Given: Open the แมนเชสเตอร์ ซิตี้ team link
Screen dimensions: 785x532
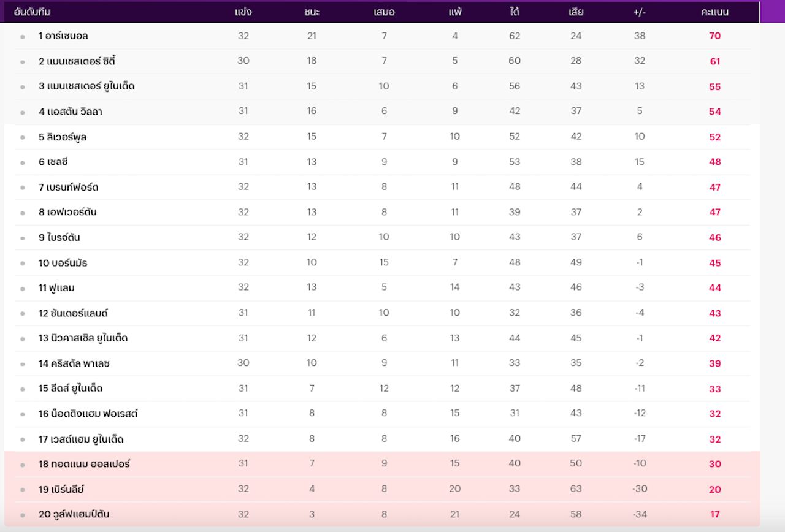Looking at the screenshot, I should [77, 61].
